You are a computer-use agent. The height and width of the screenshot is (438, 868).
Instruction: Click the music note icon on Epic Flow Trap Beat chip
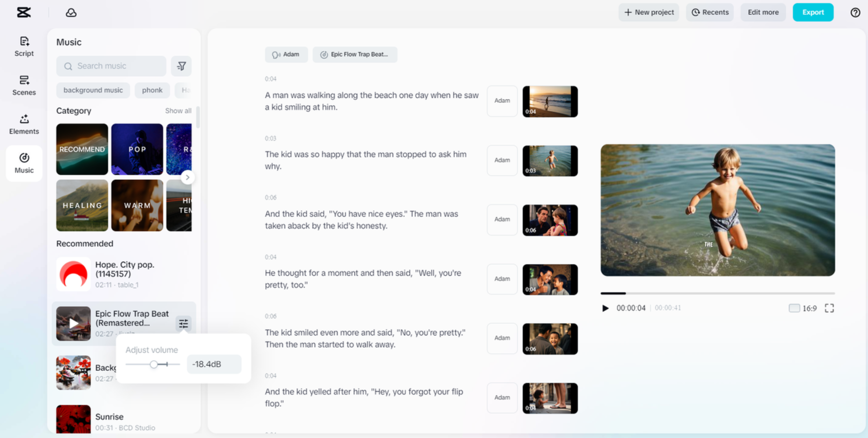point(324,55)
